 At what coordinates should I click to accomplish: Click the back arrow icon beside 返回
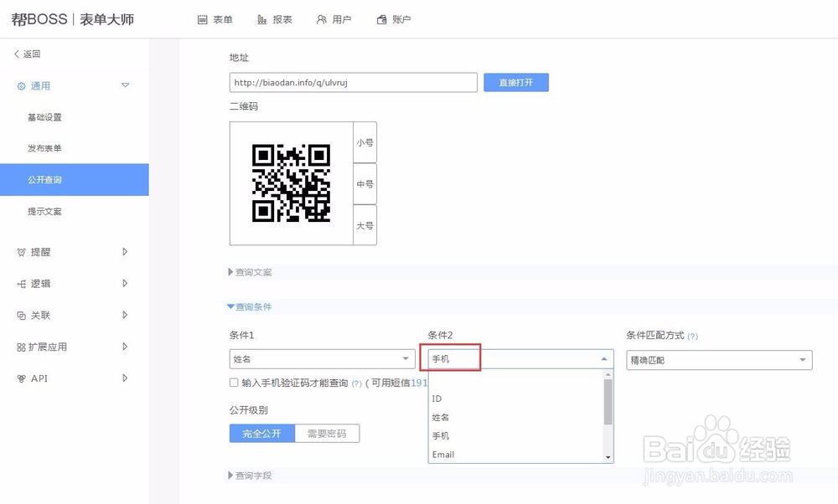(17, 54)
